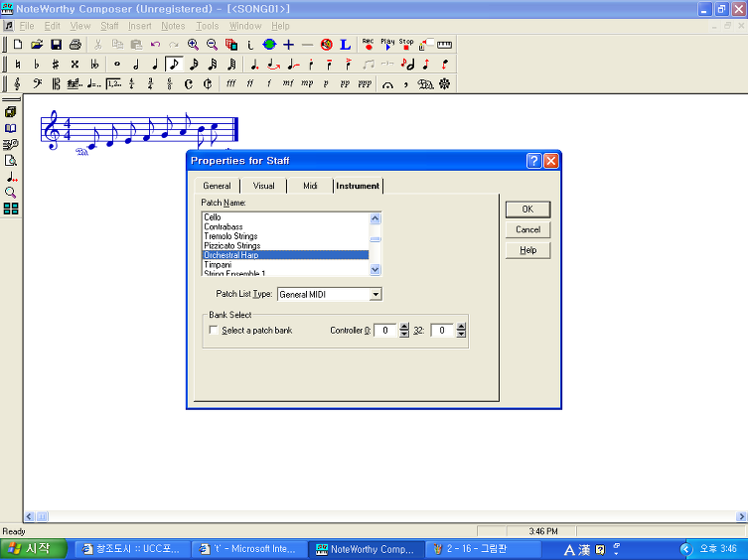Toggle the accent note modifier
748x560 pixels.
coord(349,64)
